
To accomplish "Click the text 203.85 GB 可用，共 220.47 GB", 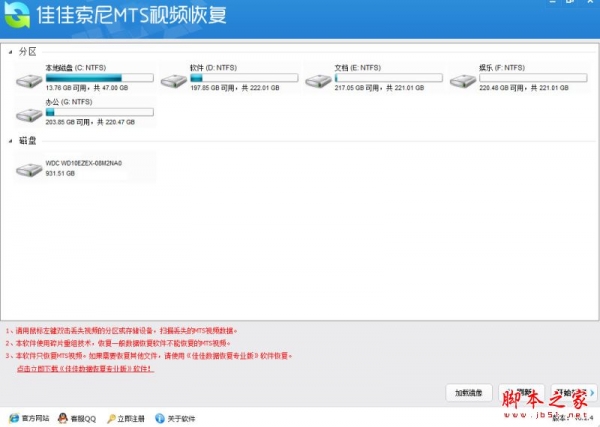I will (x=90, y=122).
